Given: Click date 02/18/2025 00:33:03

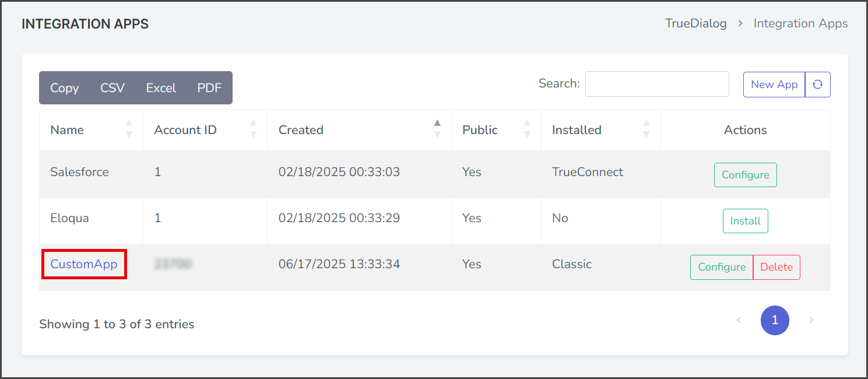Looking at the screenshot, I should [x=339, y=172].
